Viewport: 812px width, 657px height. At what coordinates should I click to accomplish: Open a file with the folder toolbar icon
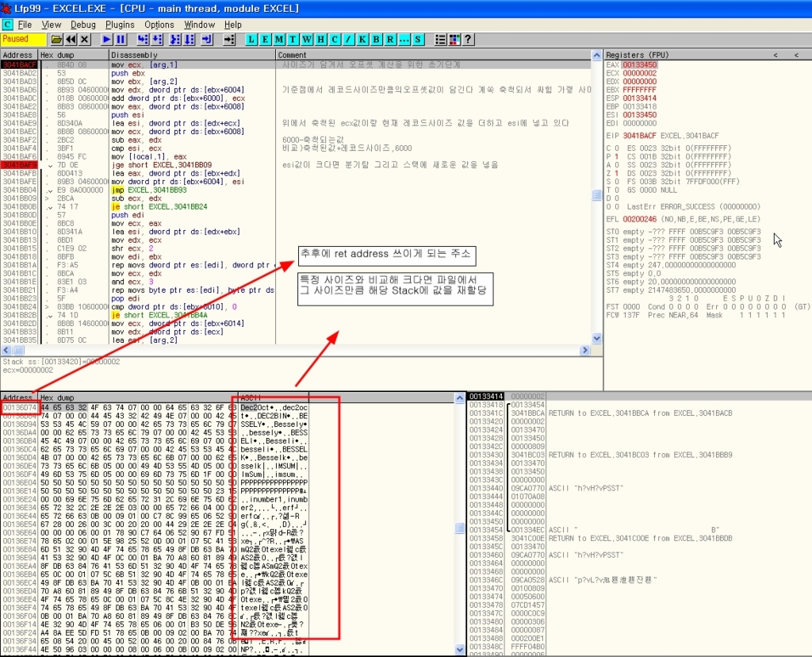click(x=56, y=40)
